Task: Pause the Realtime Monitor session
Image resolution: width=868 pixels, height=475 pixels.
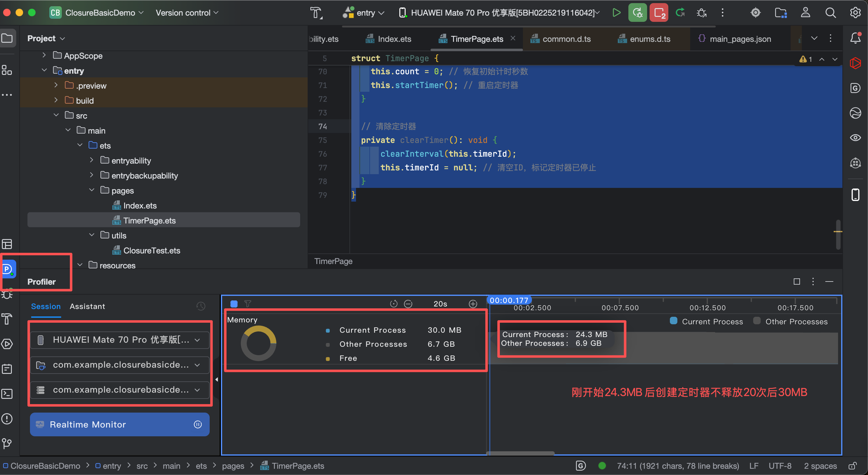Action: (198, 424)
